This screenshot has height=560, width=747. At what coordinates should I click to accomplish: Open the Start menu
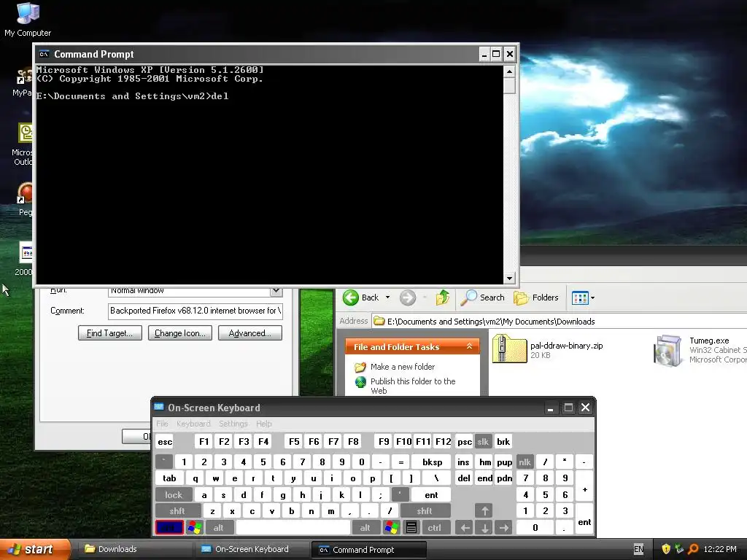[35, 549]
